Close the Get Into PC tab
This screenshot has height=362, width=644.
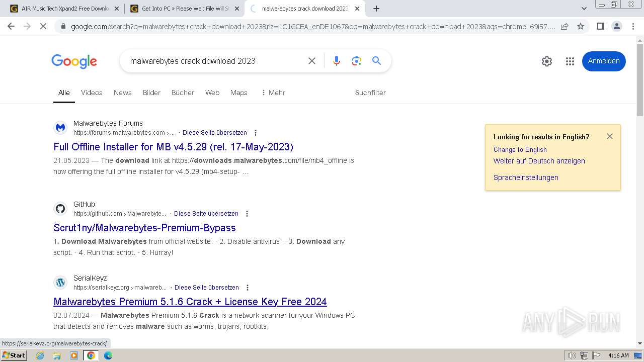237,9
